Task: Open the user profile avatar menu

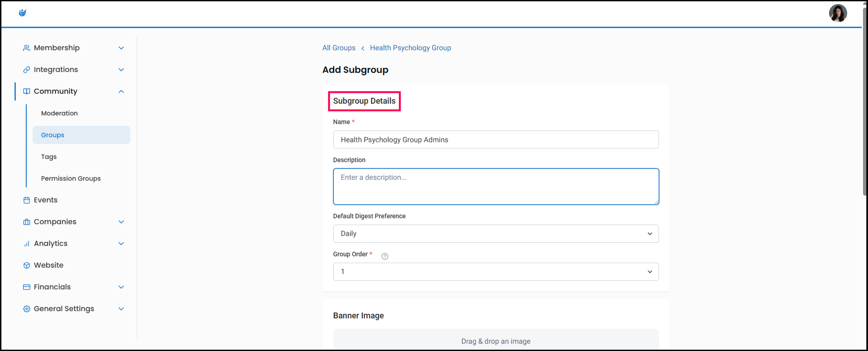Action: (837, 13)
